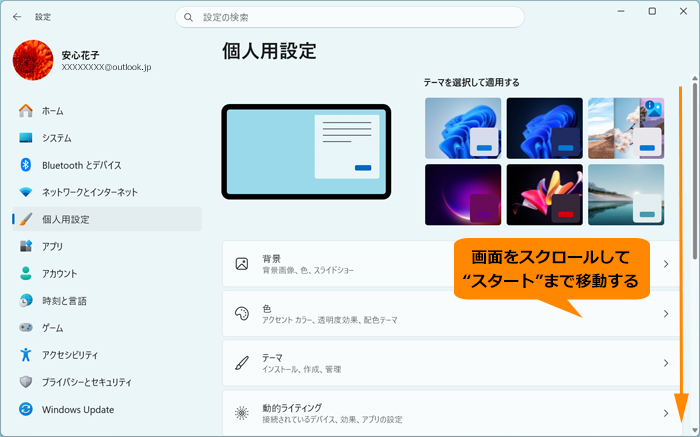Viewport: 700px width, 437px height.
Task: Click the accessibility figure icon
Action: pos(25,355)
